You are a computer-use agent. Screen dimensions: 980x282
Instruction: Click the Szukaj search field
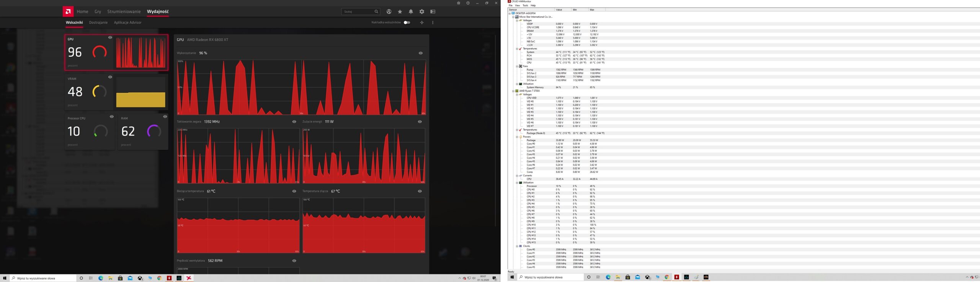361,11
